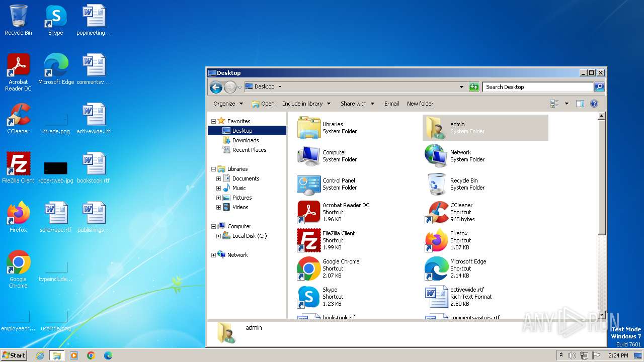Select the Recycle Bin on desktop
The image size is (644, 362).
pos(18,21)
